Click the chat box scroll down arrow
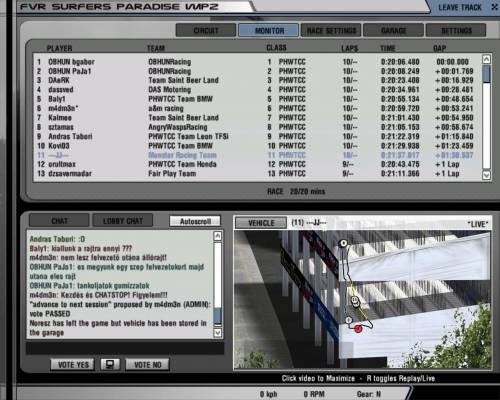Image resolution: width=500 pixels, height=400 pixels. click(x=217, y=332)
